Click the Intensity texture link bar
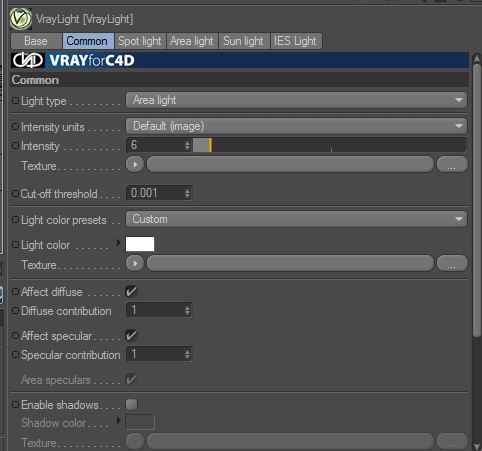482x451 pixels. pos(290,164)
